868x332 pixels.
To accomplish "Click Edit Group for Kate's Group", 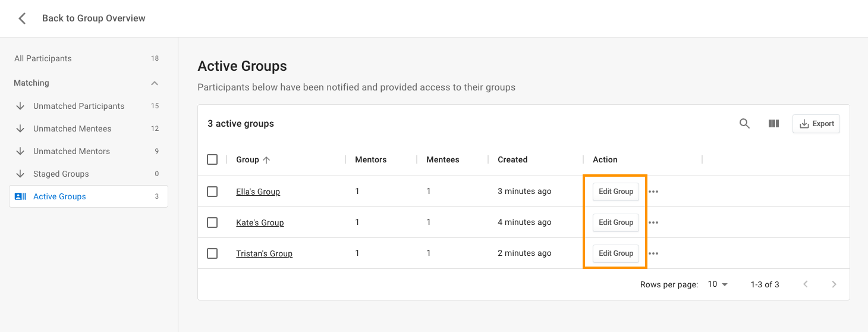I will point(616,223).
